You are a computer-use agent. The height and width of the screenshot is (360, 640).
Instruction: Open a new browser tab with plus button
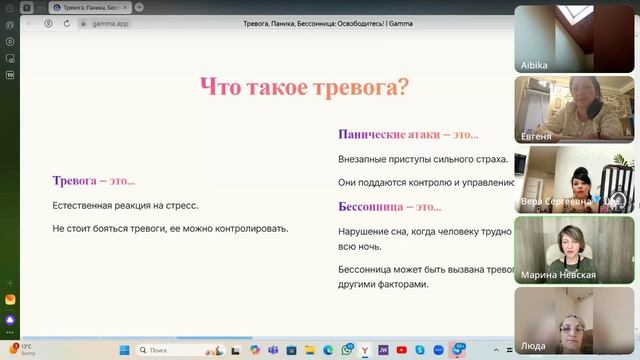(x=139, y=7)
